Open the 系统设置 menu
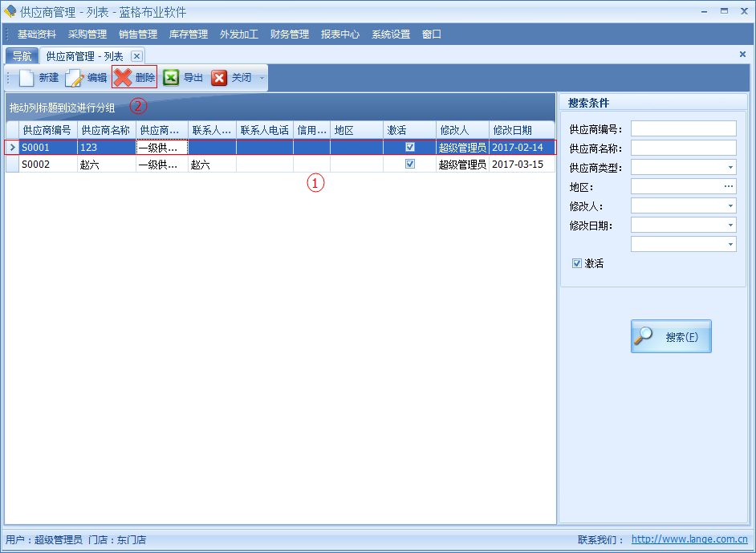This screenshot has width=756, height=553. click(391, 35)
